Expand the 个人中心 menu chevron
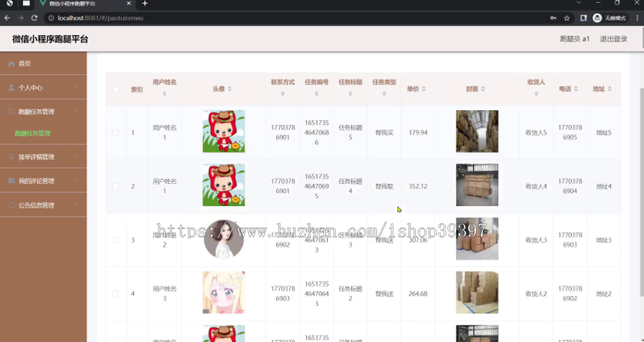The height and width of the screenshot is (342, 644). [x=76, y=87]
